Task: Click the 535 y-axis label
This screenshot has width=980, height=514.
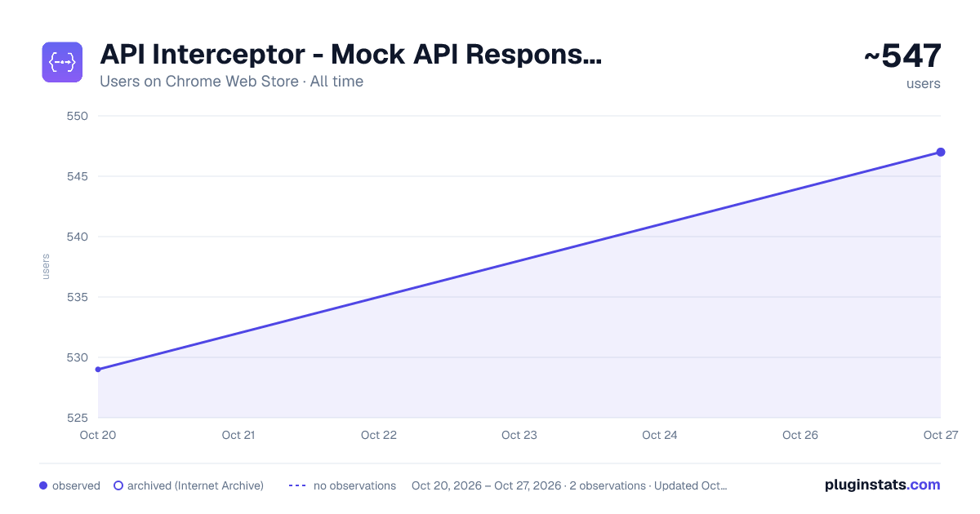Action: (x=77, y=297)
